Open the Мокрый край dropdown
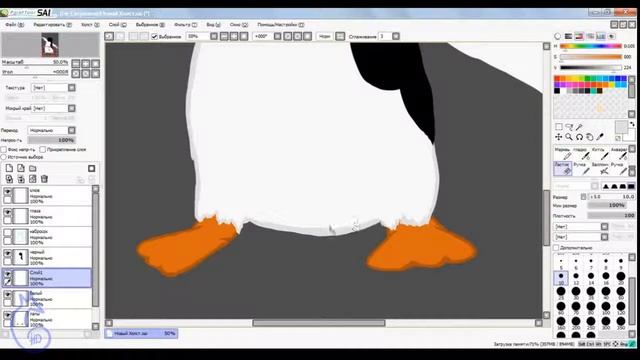This screenshot has width=640, height=360. tap(72, 108)
